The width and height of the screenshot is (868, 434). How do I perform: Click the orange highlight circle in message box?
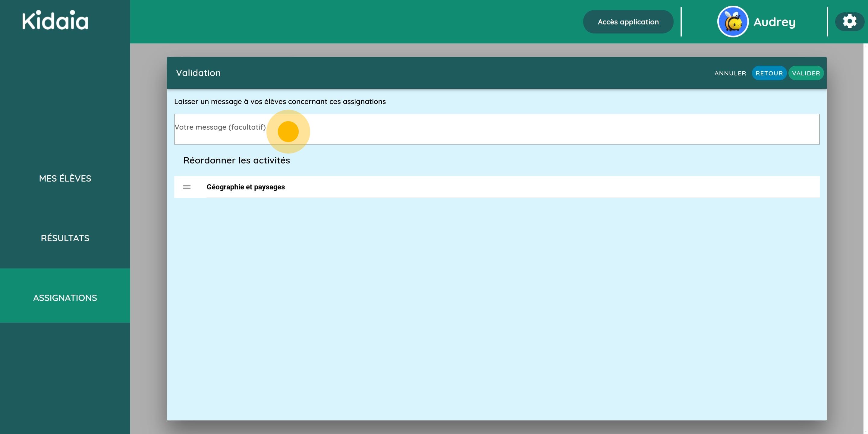pyautogui.click(x=288, y=131)
